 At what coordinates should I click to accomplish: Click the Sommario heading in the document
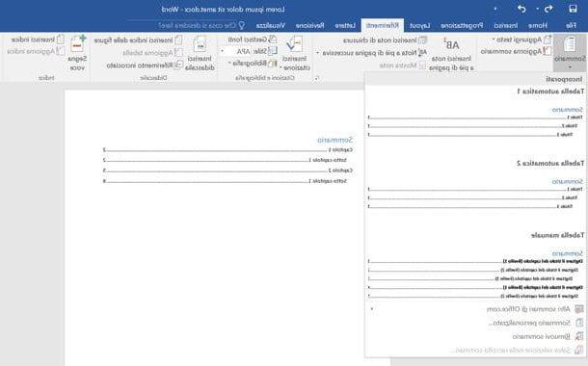click(x=334, y=140)
